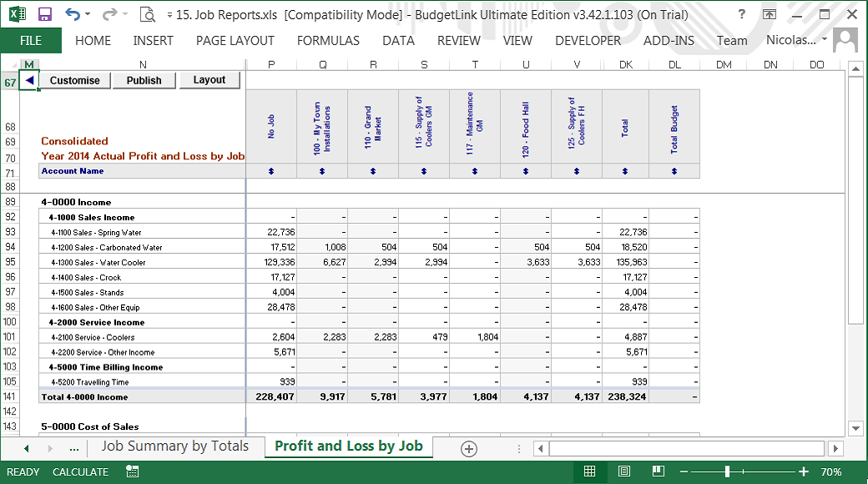The width and height of the screenshot is (868, 484).
Task: Select the Total 4-0000 Income row label
Action: [x=84, y=397]
